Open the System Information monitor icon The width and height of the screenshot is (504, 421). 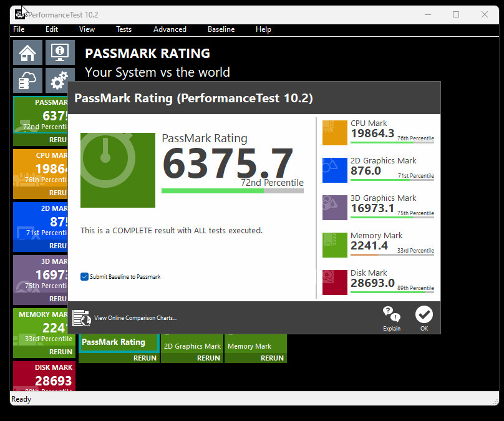pyautogui.click(x=60, y=52)
